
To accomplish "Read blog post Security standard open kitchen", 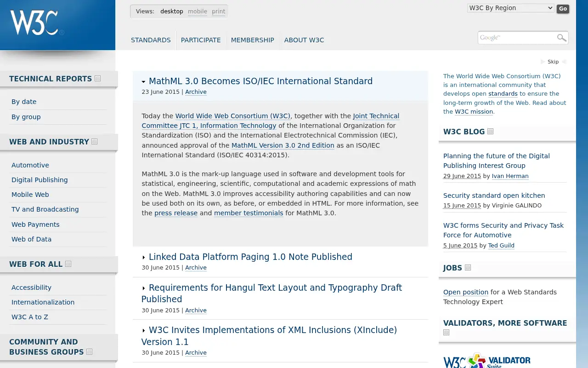I will pyautogui.click(x=494, y=195).
